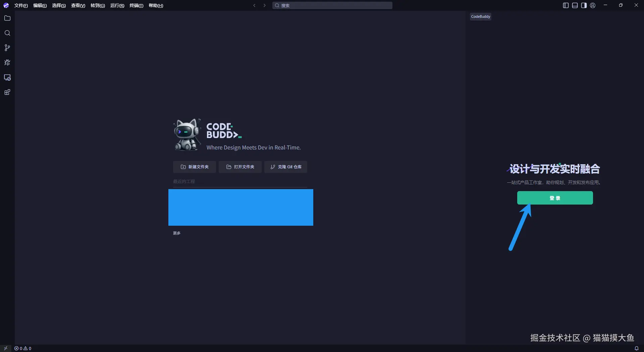Screen dimensions: 644x352
Task: Open the remote window indicator in status bar
Action: (x=6, y=348)
